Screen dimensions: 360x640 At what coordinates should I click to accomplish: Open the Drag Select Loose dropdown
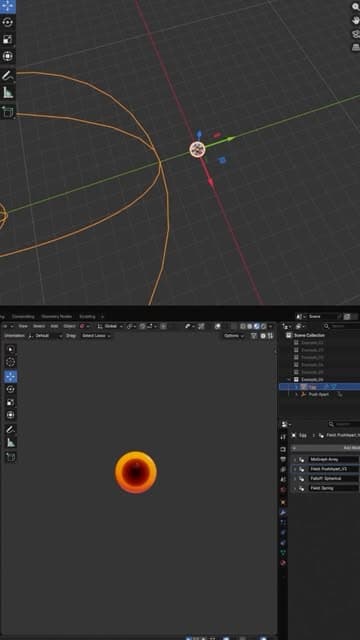point(95,336)
